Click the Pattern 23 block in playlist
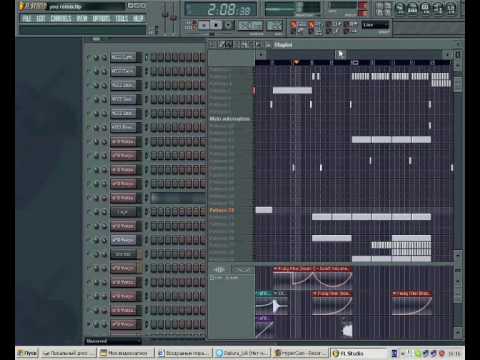480x360 pixels. tap(264, 210)
